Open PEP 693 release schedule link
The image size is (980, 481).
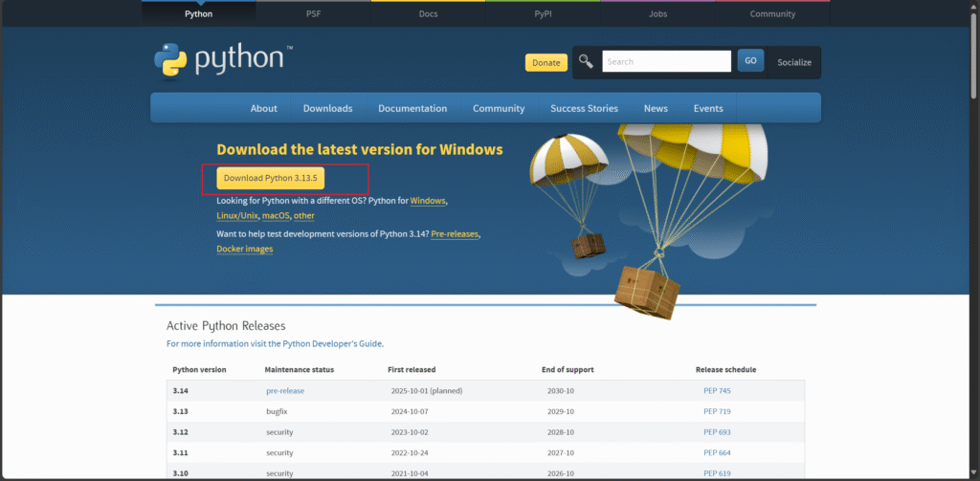click(717, 431)
